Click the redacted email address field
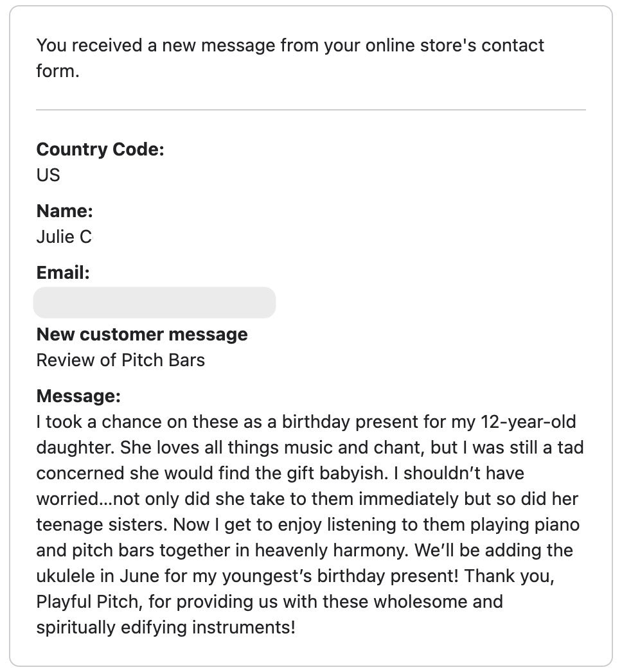 [x=154, y=303]
